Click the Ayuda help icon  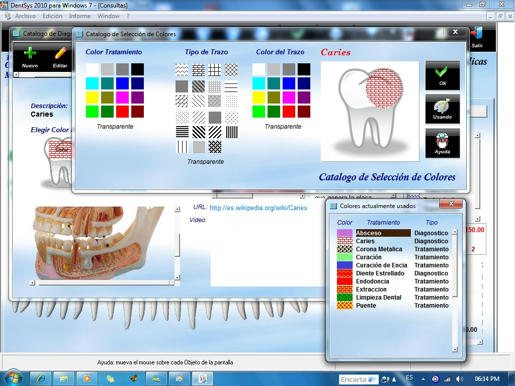(x=442, y=143)
